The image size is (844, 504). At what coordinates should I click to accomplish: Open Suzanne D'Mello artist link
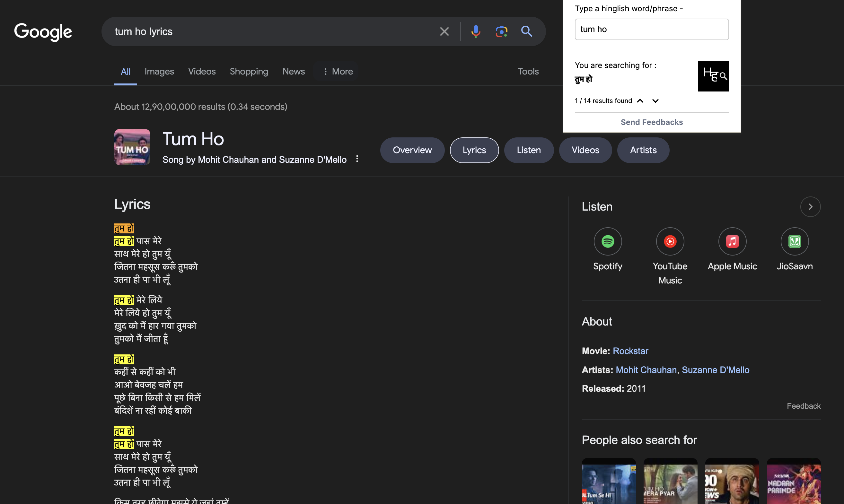pyautogui.click(x=715, y=370)
